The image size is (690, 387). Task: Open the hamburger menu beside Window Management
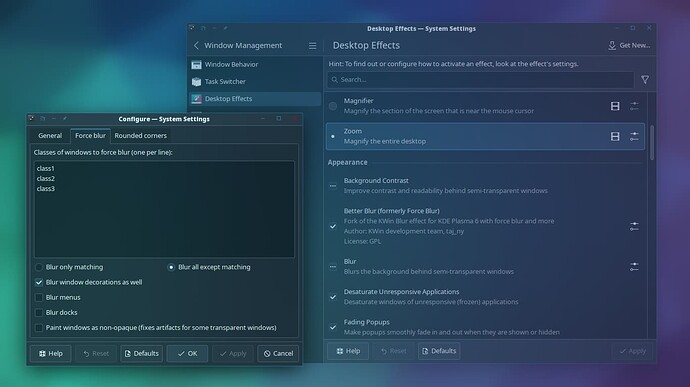(x=312, y=46)
